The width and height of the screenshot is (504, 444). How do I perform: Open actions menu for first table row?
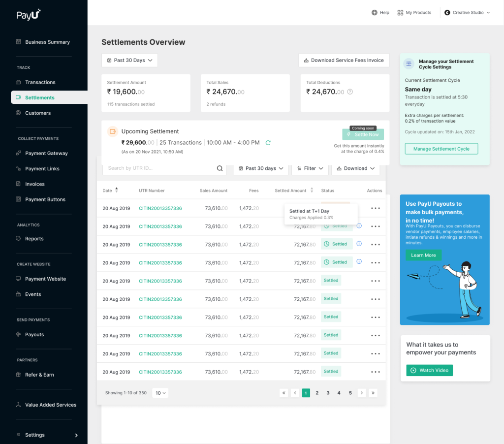pyautogui.click(x=376, y=208)
